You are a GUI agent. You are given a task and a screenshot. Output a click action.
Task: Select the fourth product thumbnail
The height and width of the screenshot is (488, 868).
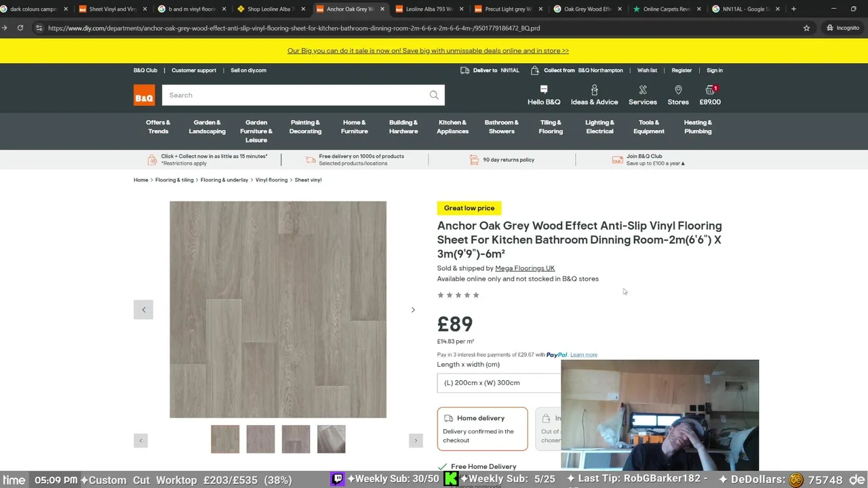[x=331, y=439]
